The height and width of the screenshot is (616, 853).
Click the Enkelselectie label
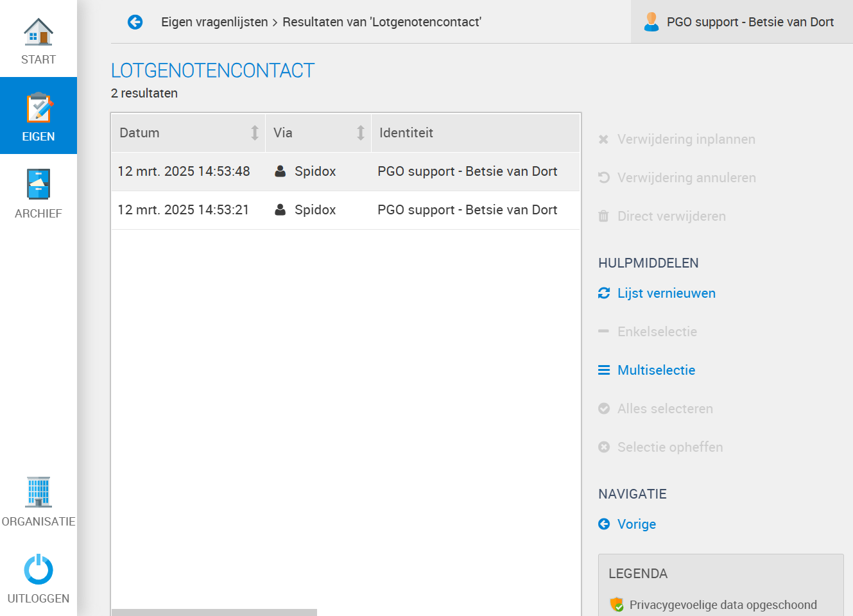657,332
